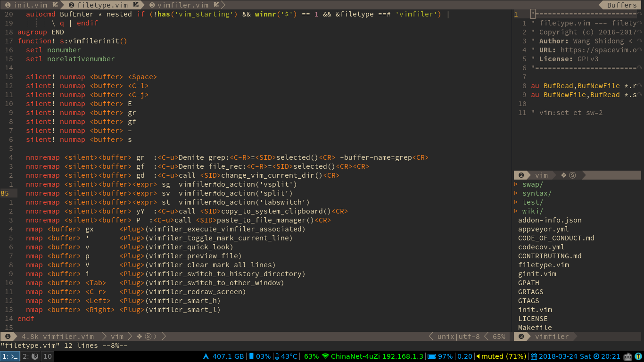Click the clock showing 20:21

point(607,356)
